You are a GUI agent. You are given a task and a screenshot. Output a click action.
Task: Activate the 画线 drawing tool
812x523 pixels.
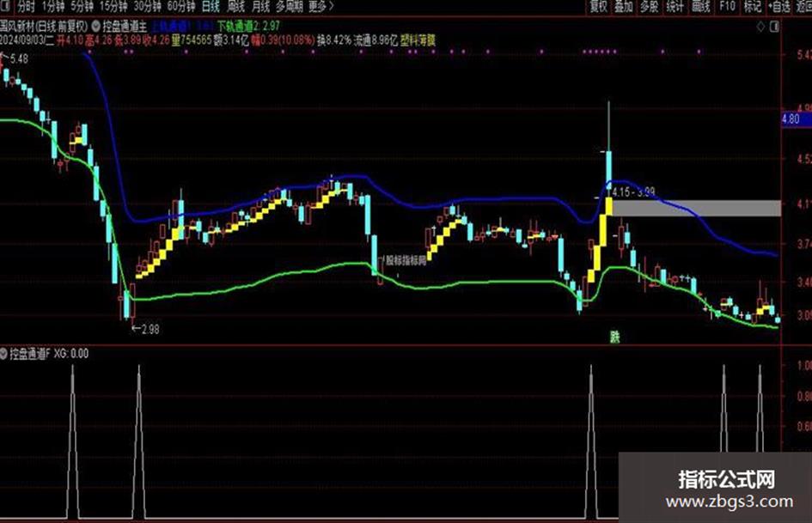[x=700, y=7]
